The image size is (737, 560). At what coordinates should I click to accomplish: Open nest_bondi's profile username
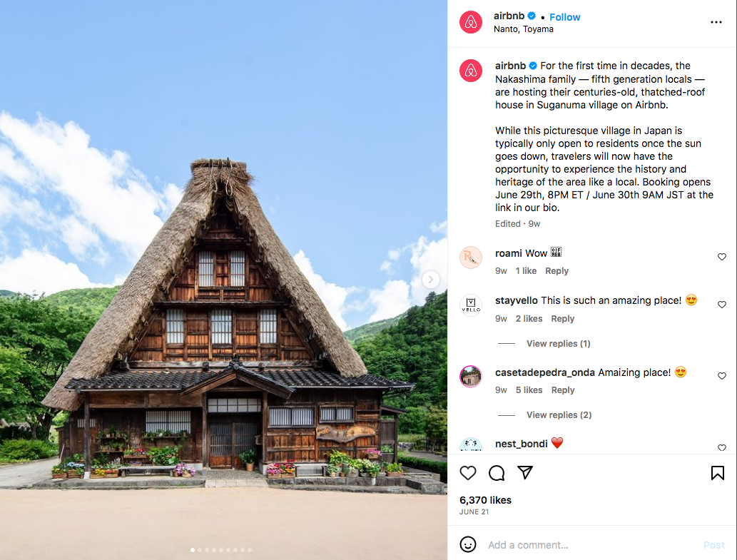(x=521, y=444)
